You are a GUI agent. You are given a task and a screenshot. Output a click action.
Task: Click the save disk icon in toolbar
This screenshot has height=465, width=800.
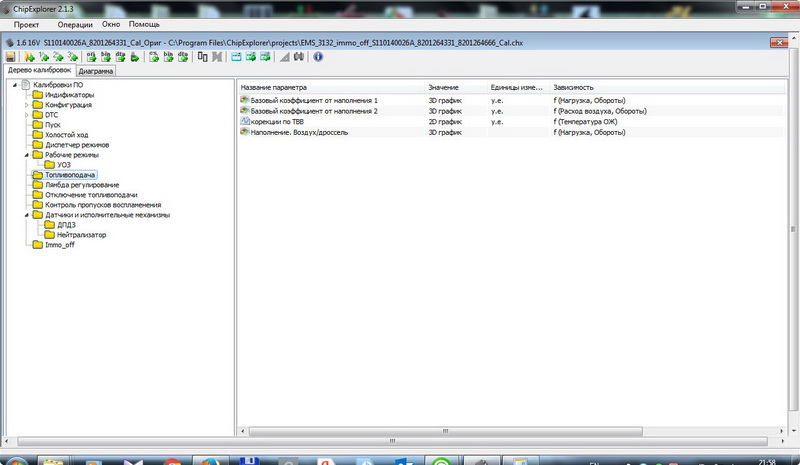10,57
